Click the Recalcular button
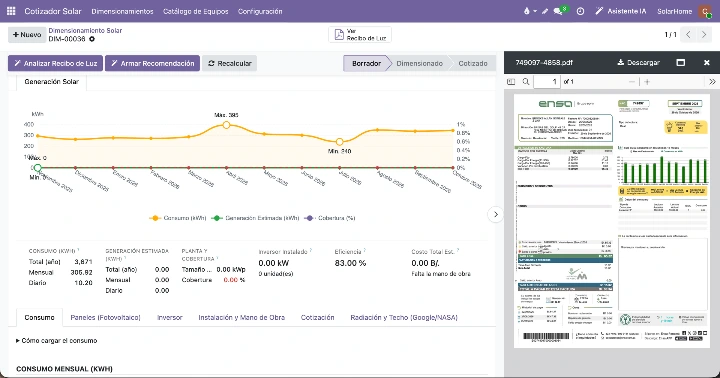Screen dimensions: 720x378 click(x=230, y=63)
